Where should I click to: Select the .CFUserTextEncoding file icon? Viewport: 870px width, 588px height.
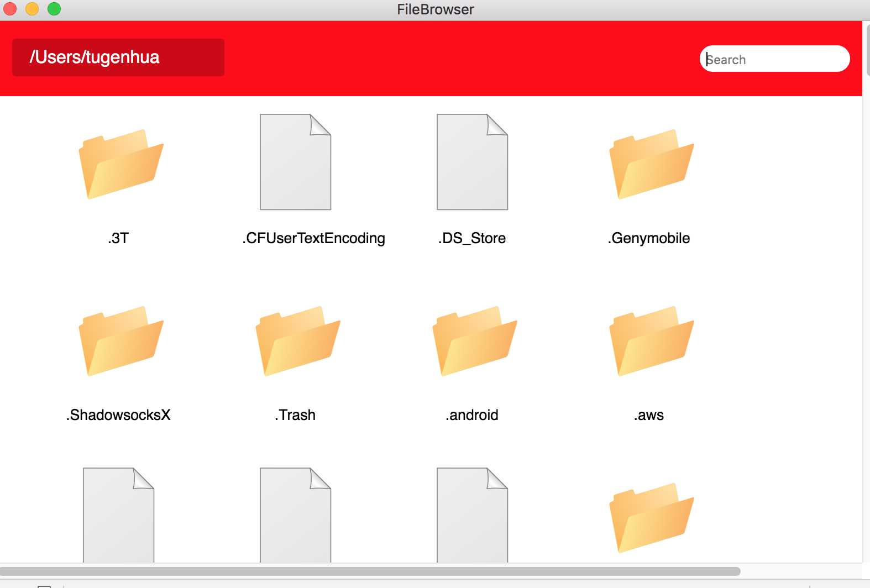pos(296,162)
